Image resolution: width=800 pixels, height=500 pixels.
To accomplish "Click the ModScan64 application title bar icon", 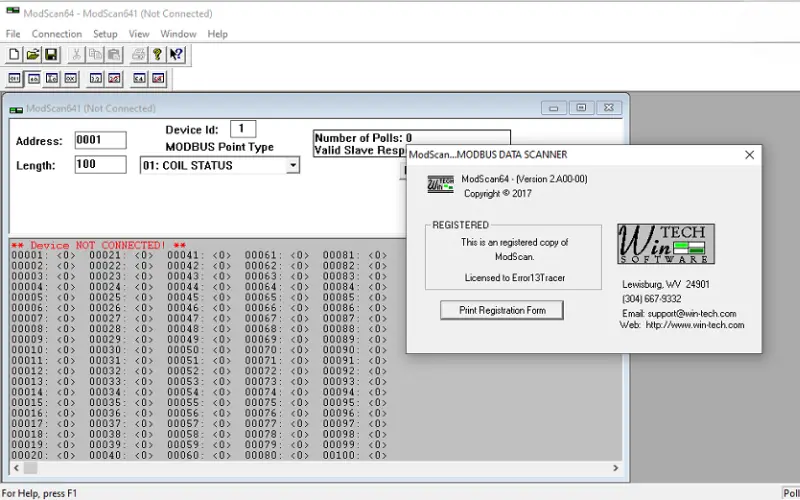I will 13,11.
